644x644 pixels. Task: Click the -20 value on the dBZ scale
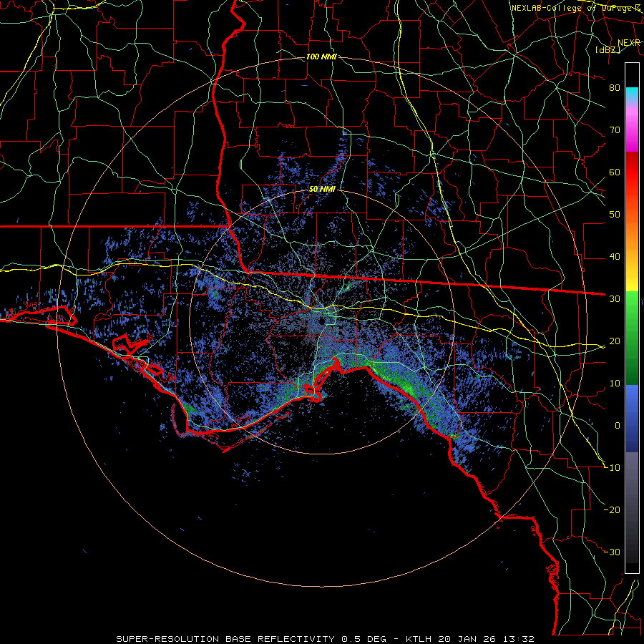tap(612, 510)
